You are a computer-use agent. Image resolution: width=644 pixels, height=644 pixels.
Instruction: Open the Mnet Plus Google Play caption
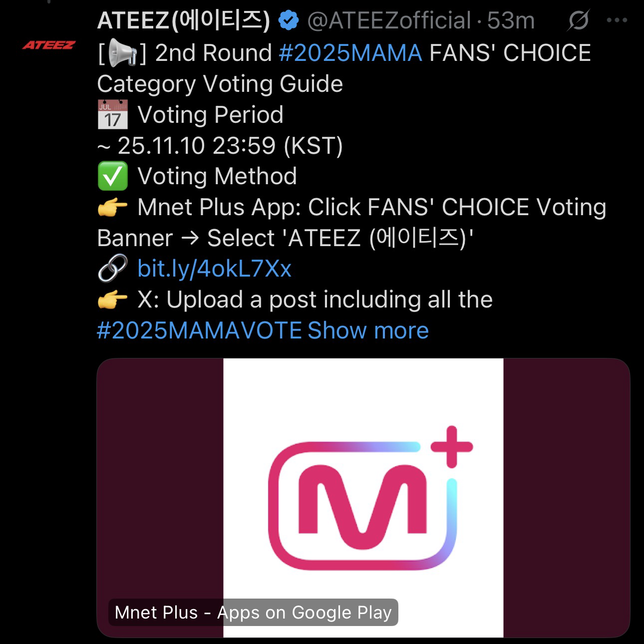[x=253, y=612]
